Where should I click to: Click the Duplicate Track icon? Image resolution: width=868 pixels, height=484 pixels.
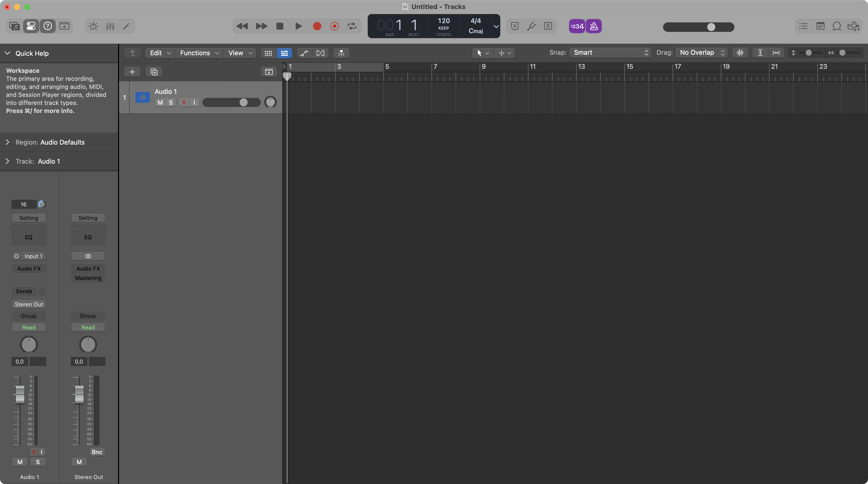154,72
